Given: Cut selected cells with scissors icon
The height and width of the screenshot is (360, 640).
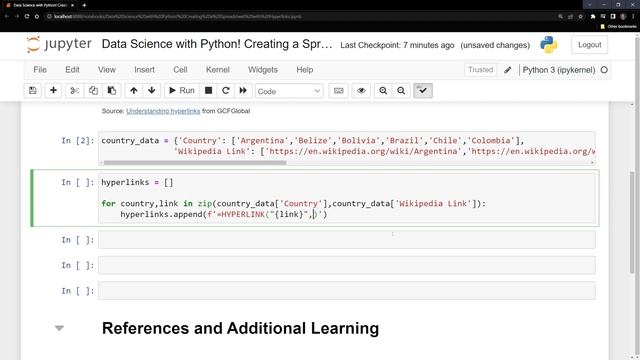Looking at the screenshot, I should pos(74,91).
